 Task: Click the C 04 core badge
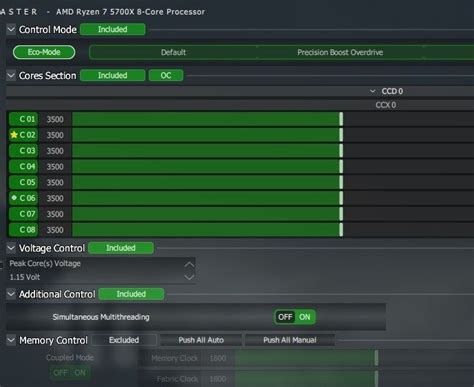point(23,166)
